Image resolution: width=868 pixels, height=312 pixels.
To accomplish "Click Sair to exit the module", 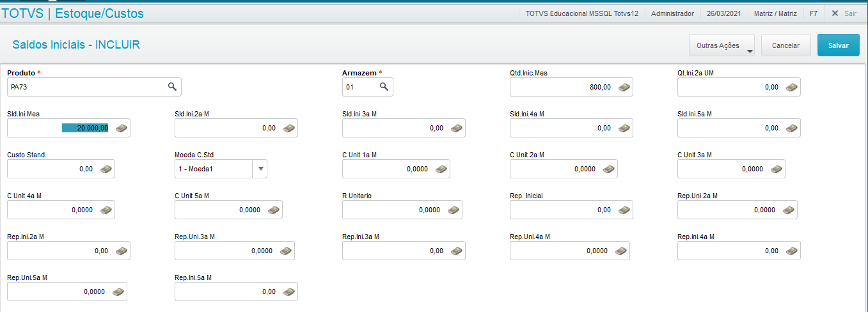I will tap(844, 13).
